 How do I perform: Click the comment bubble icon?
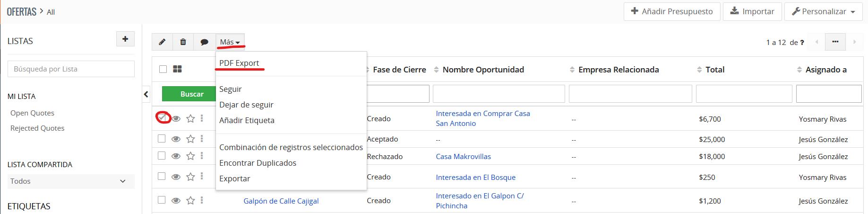pos(204,42)
